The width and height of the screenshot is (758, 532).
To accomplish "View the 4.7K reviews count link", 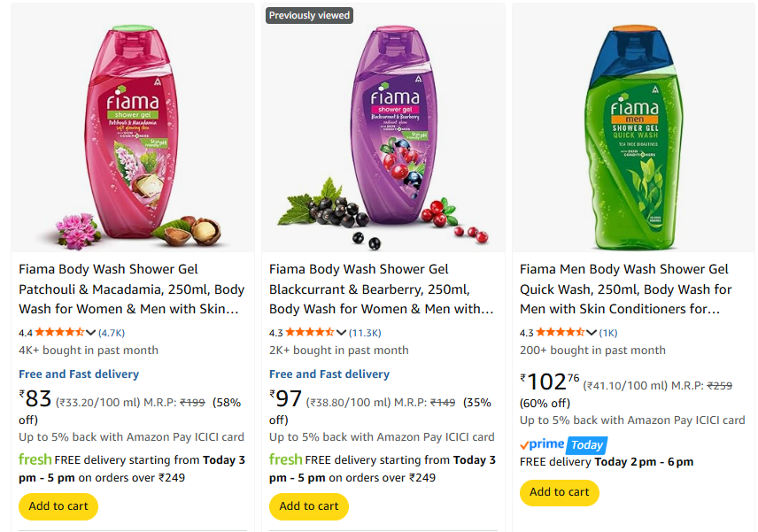I will 112,333.
